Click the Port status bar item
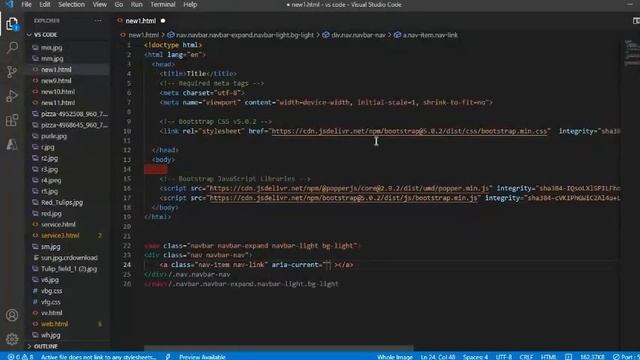Screen dimensions: 640x360 [x=627, y=357]
